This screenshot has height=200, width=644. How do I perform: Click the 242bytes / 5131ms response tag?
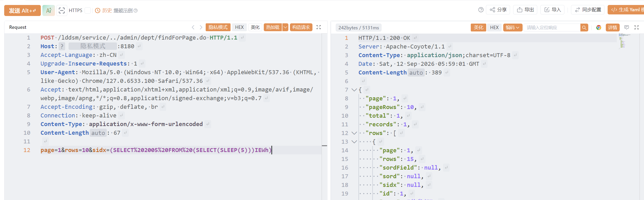point(359,28)
